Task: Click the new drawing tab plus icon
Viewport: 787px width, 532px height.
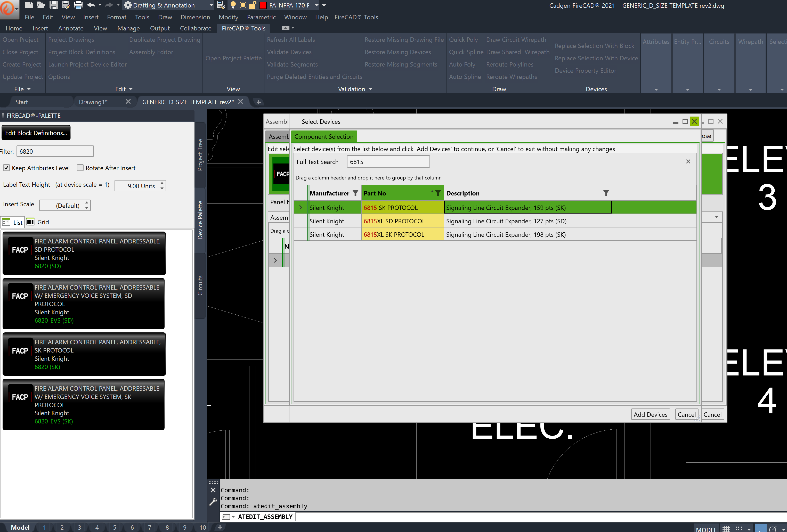Action: pos(258,102)
